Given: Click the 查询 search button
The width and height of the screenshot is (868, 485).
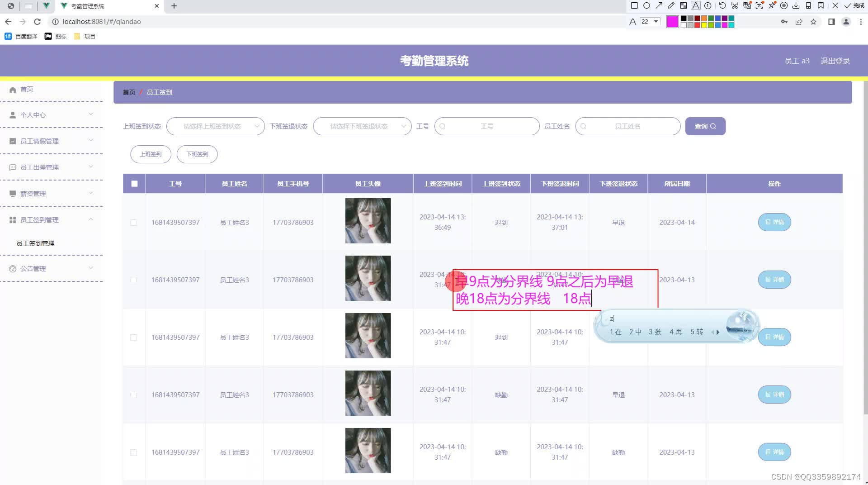Looking at the screenshot, I should coord(705,126).
